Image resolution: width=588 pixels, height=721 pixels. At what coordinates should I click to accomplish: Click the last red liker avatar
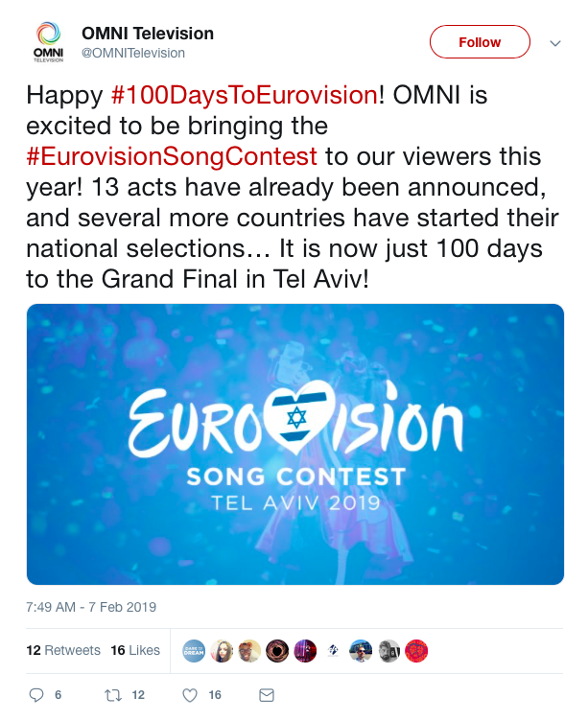pyautogui.click(x=416, y=650)
